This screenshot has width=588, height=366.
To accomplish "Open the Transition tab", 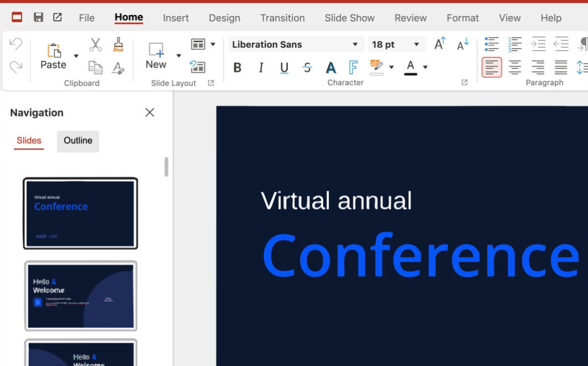I will click(x=282, y=18).
